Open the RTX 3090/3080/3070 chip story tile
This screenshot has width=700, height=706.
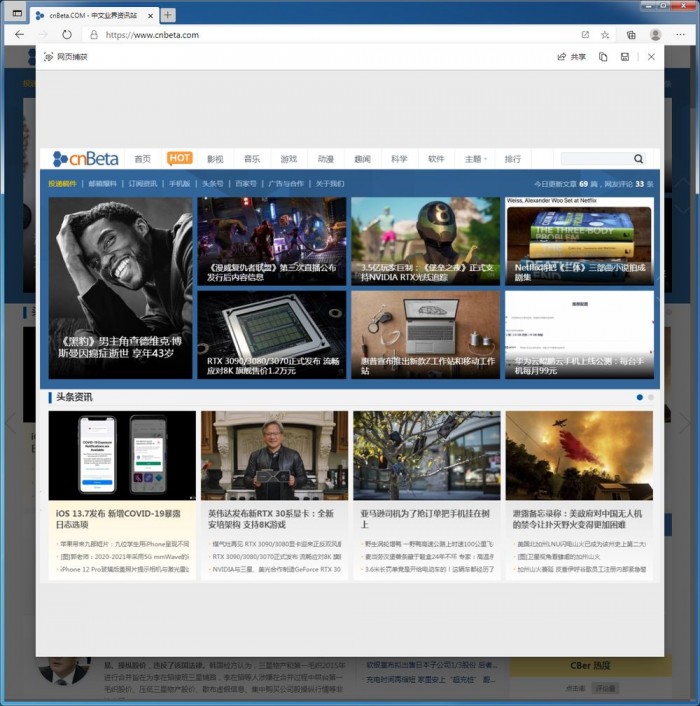272,335
